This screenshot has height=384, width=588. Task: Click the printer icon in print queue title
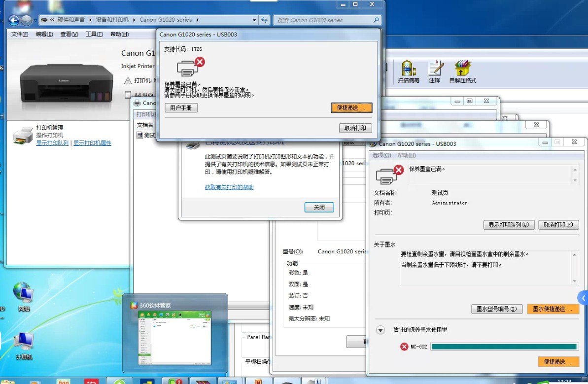[137, 103]
